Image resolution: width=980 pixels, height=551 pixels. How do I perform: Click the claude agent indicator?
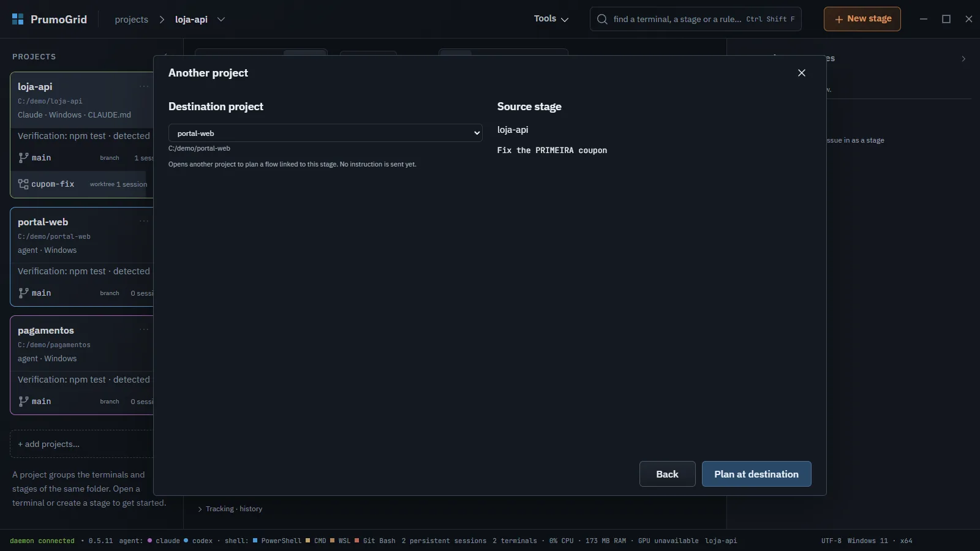(164, 541)
